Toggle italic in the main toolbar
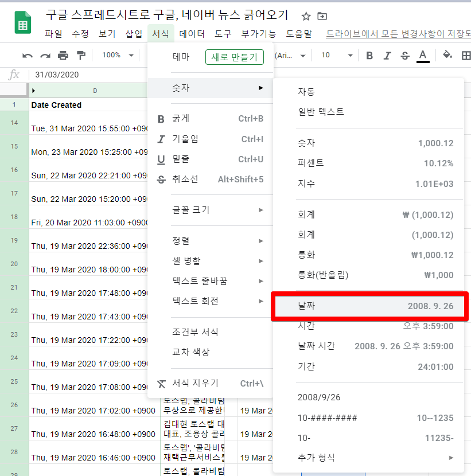 pyautogui.click(x=387, y=56)
